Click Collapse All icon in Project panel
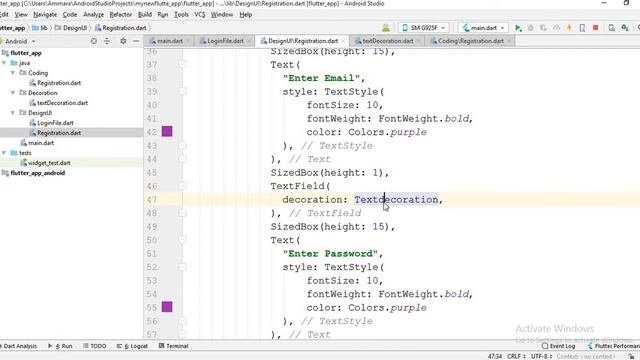Viewport: 640px width, 360px height. pos(107,41)
